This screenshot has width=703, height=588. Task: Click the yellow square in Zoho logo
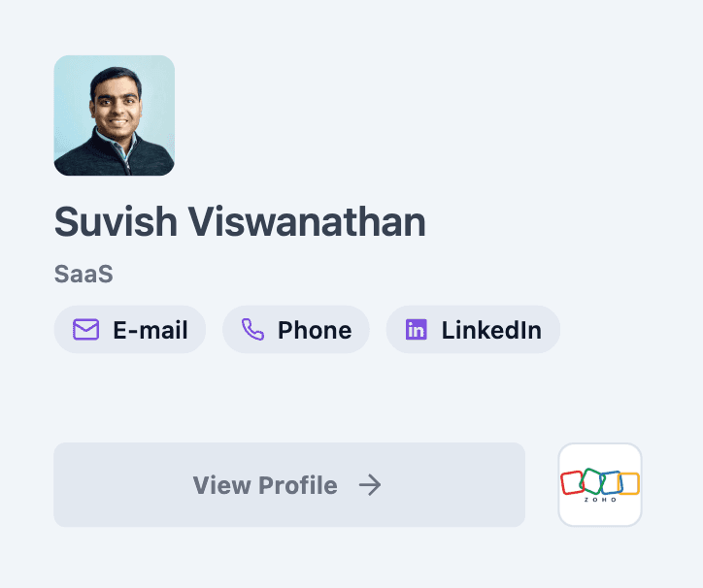click(629, 482)
